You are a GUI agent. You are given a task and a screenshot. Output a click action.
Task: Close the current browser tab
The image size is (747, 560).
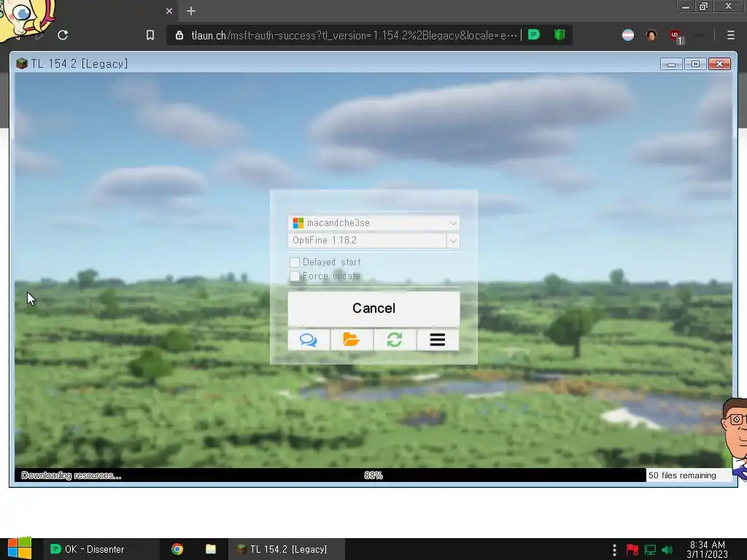(x=169, y=11)
